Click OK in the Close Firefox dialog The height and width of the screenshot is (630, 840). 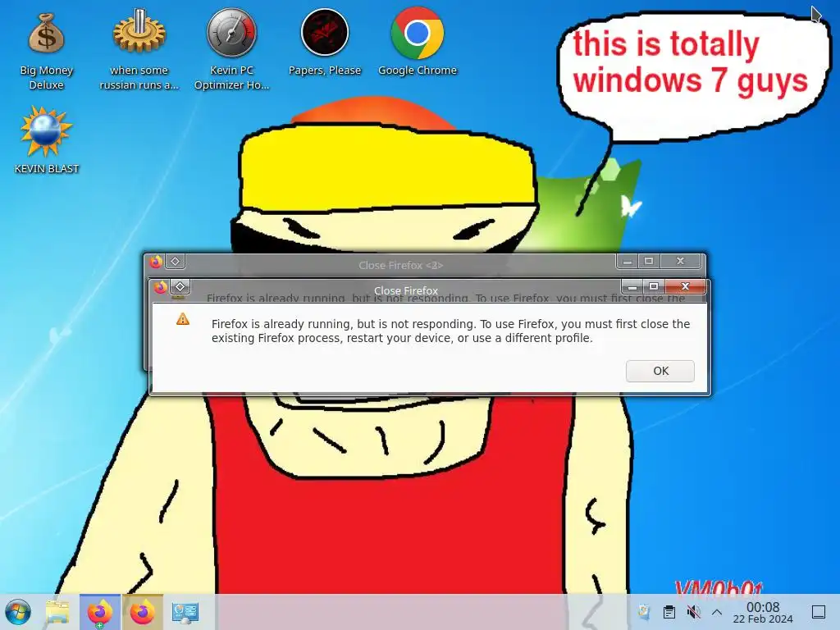coord(660,371)
